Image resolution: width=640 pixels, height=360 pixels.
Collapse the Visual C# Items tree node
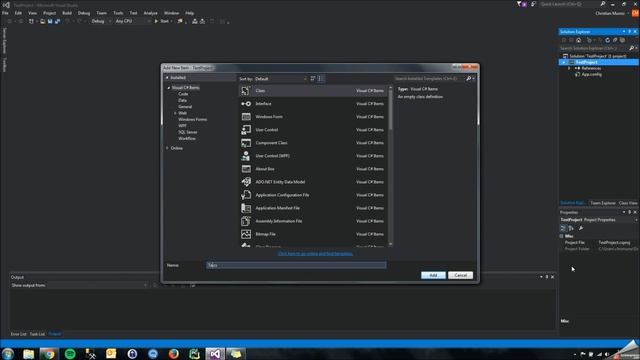click(169, 88)
